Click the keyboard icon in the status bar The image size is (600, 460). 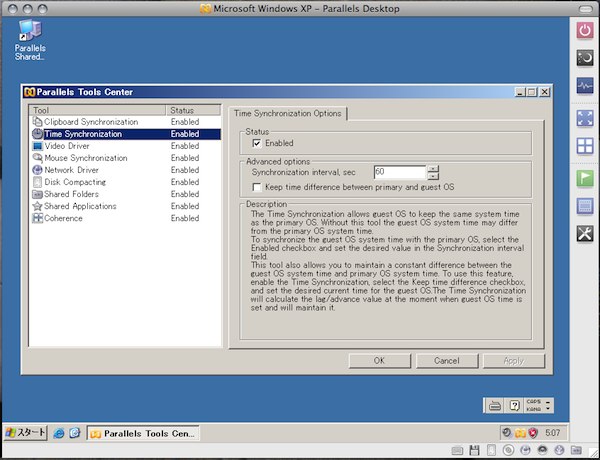pyautogui.click(x=458, y=450)
